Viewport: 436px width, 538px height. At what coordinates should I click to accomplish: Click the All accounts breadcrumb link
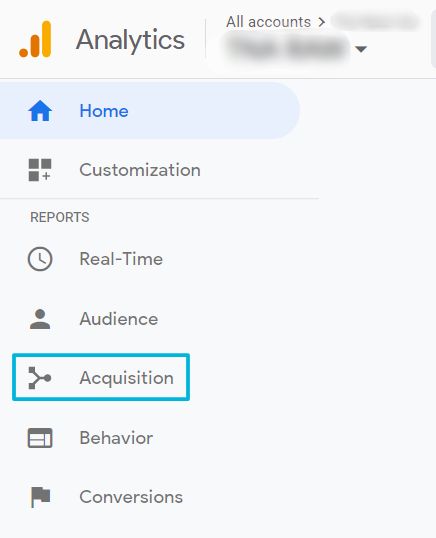pyautogui.click(x=268, y=22)
